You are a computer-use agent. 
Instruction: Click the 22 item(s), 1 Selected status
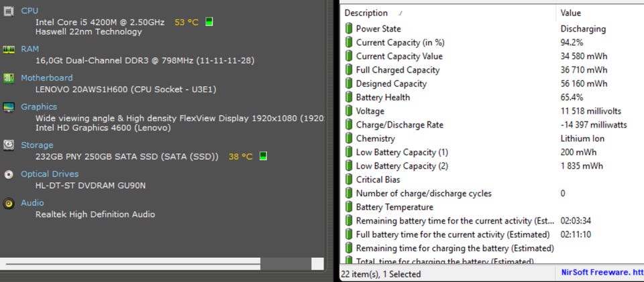coord(382,274)
